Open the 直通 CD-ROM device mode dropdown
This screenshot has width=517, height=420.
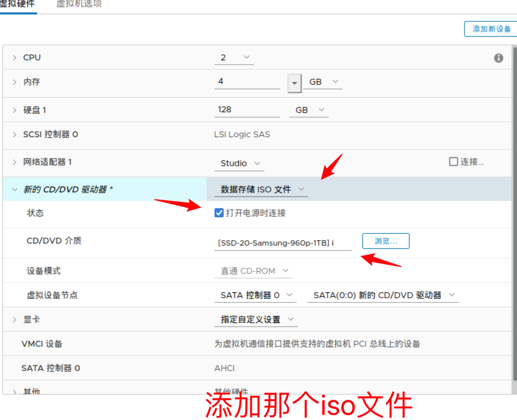[253, 271]
